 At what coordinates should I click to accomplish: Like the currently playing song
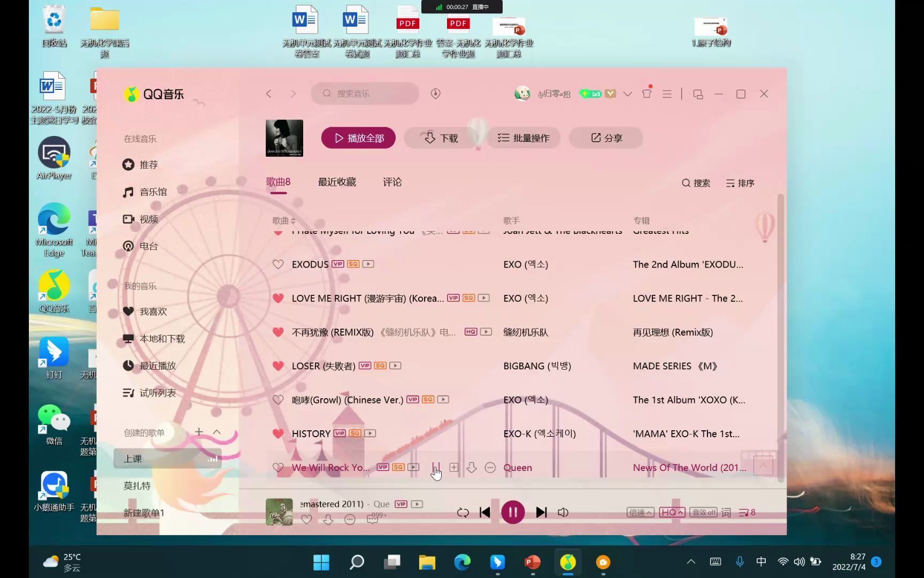[306, 519]
